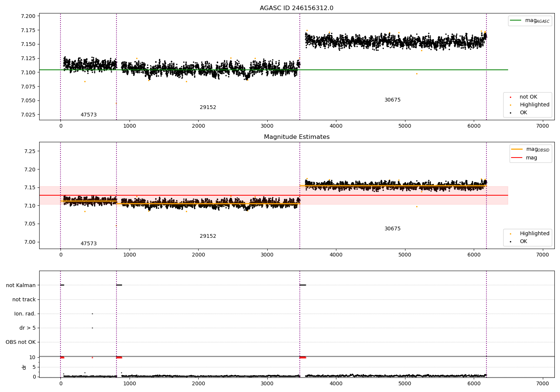560x392 pixels.
Task: Click the "Ion. rad." axis label
Action: coord(25,314)
